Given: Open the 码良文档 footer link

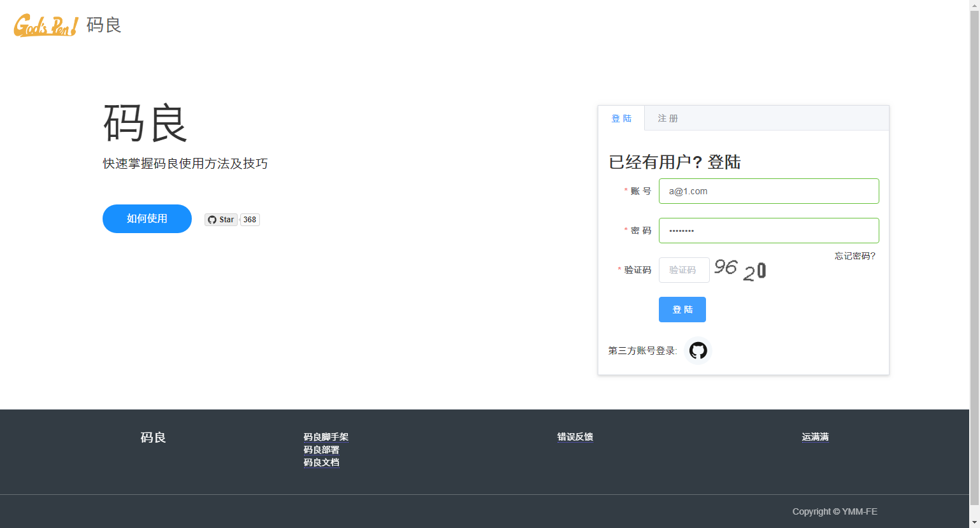Looking at the screenshot, I should [x=322, y=462].
